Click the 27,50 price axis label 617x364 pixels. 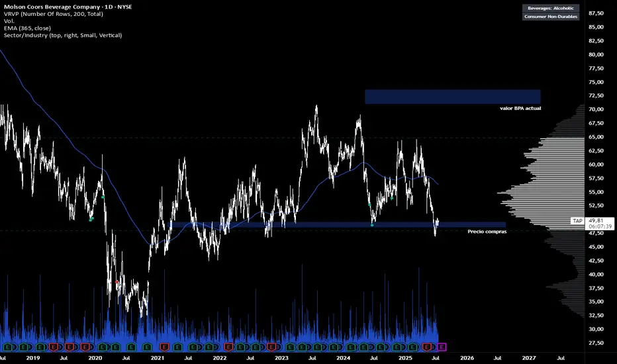tap(596, 343)
